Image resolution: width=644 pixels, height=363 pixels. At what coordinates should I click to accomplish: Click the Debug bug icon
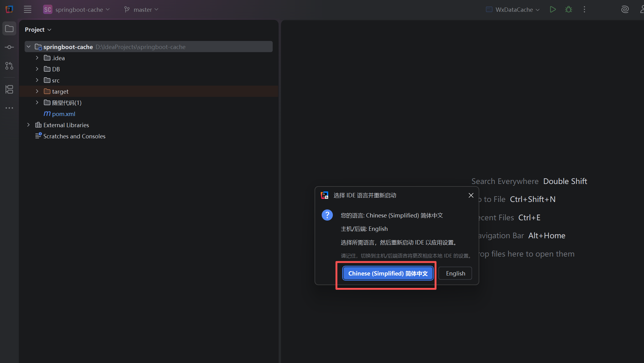tap(568, 9)
